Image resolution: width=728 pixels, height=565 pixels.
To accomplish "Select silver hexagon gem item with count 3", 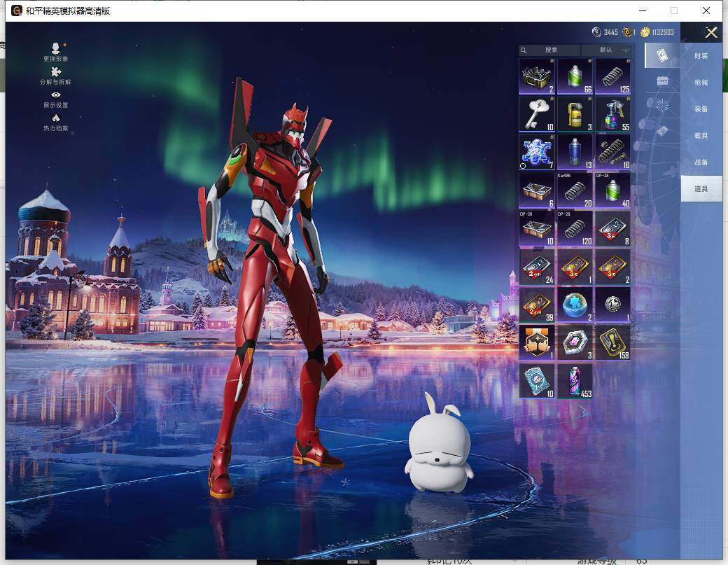I will pyautogui.click(x=575, y=342).
